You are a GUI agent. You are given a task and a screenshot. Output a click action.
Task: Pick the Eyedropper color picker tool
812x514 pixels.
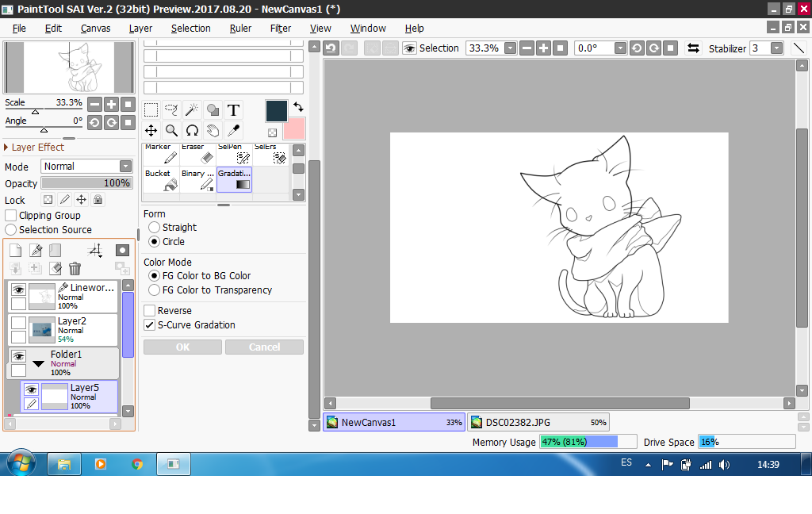(x=233, y=130)
